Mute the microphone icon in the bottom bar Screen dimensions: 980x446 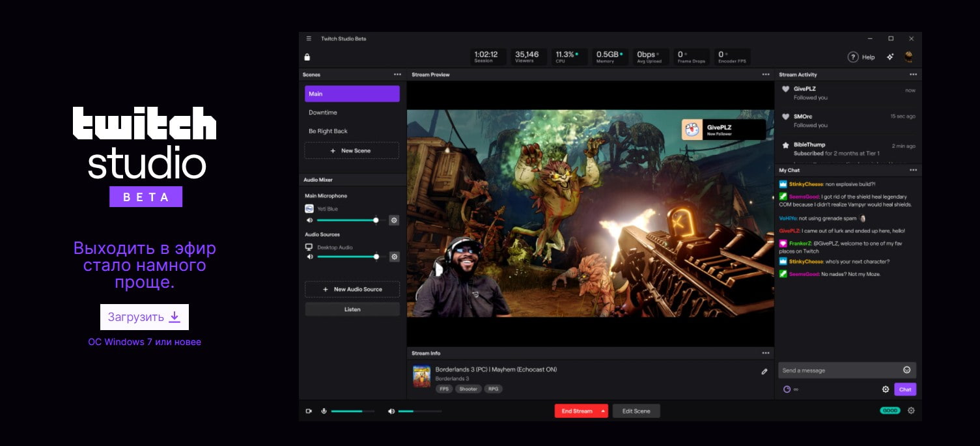[x=324, y=411]
